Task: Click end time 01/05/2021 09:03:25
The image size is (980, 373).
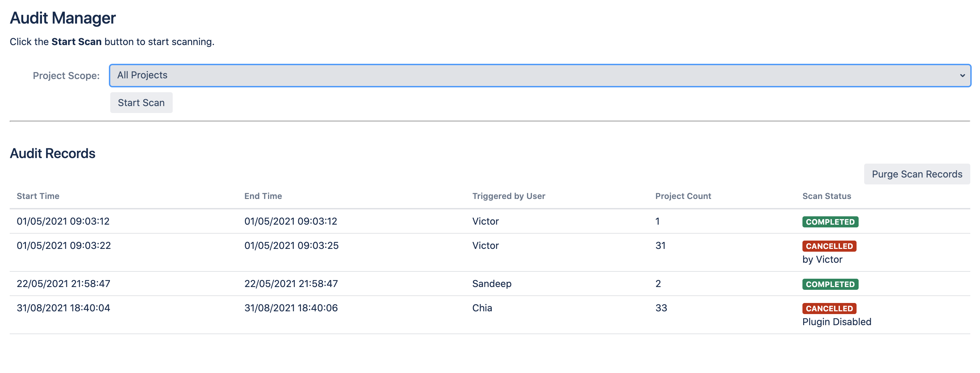Action: (291, 246)
